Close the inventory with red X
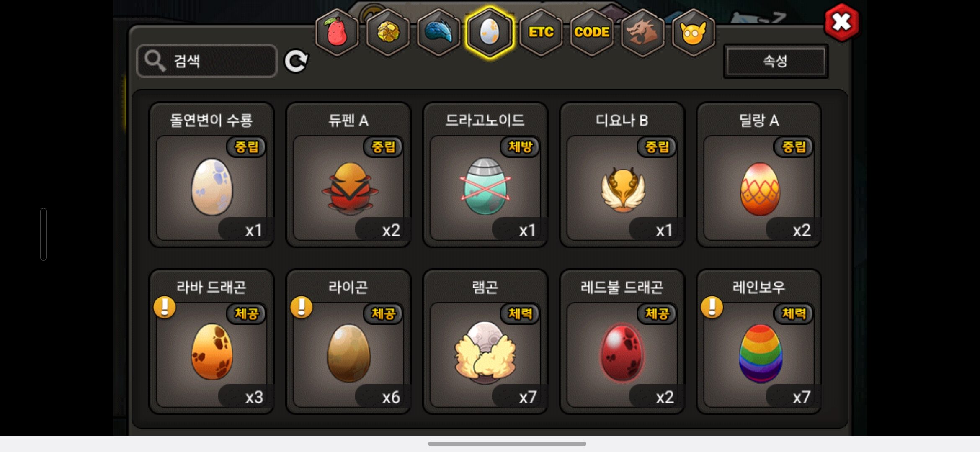980x452 pixels. [x=842, y=22]
